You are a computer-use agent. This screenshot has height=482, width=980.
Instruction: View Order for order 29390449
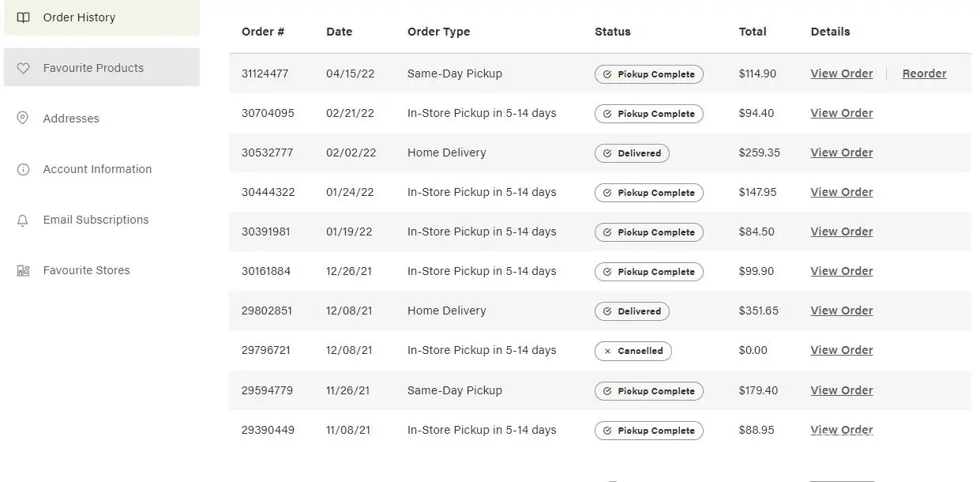841,430
